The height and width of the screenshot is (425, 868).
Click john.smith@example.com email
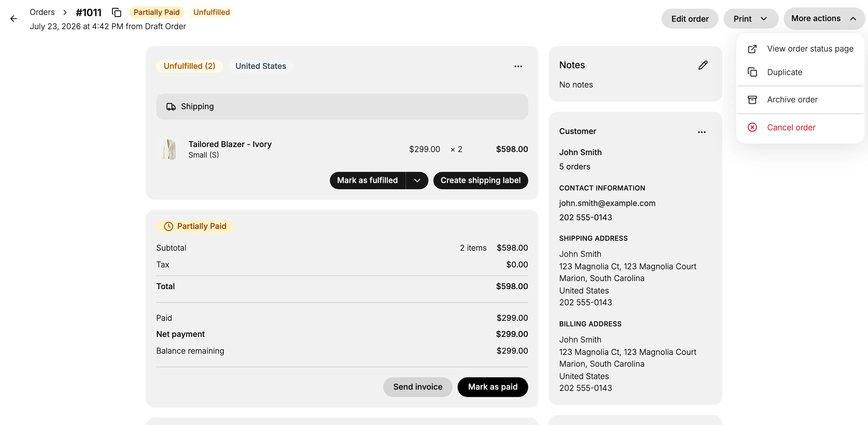(x=607, y=203)
